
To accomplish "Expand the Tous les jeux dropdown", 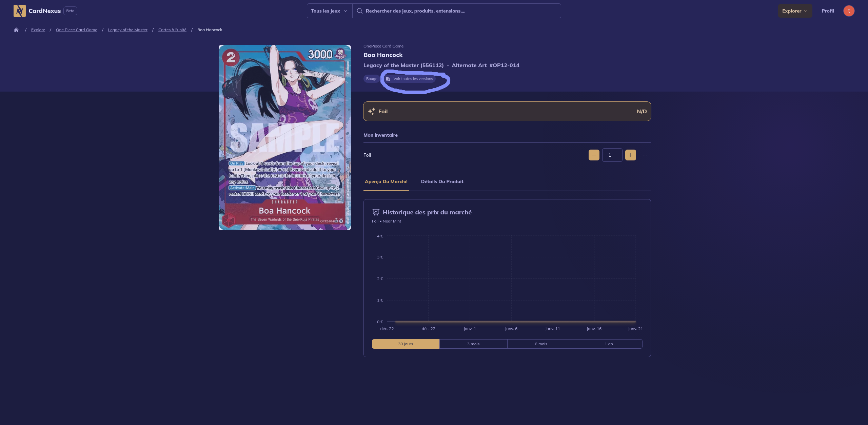I will click(329, 11).
